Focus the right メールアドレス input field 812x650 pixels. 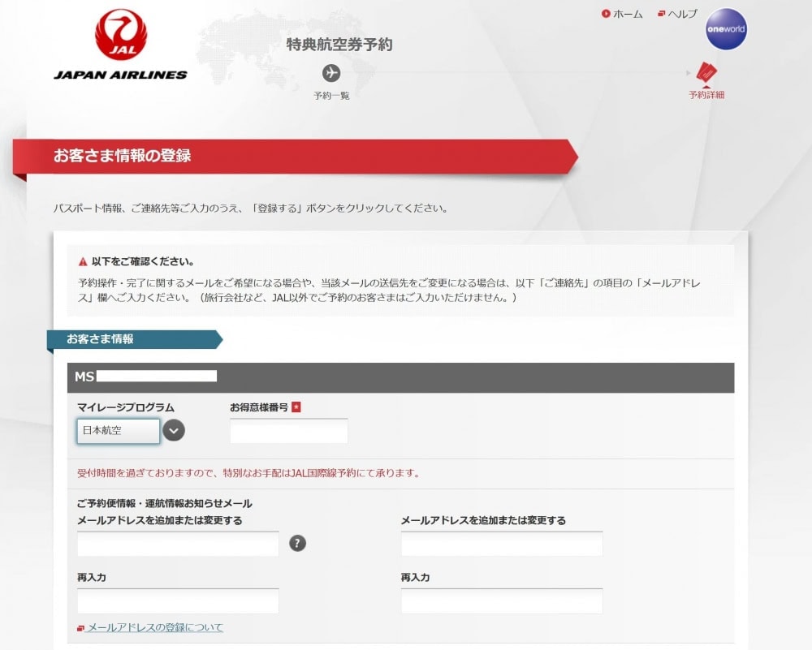tap(502, 544)
